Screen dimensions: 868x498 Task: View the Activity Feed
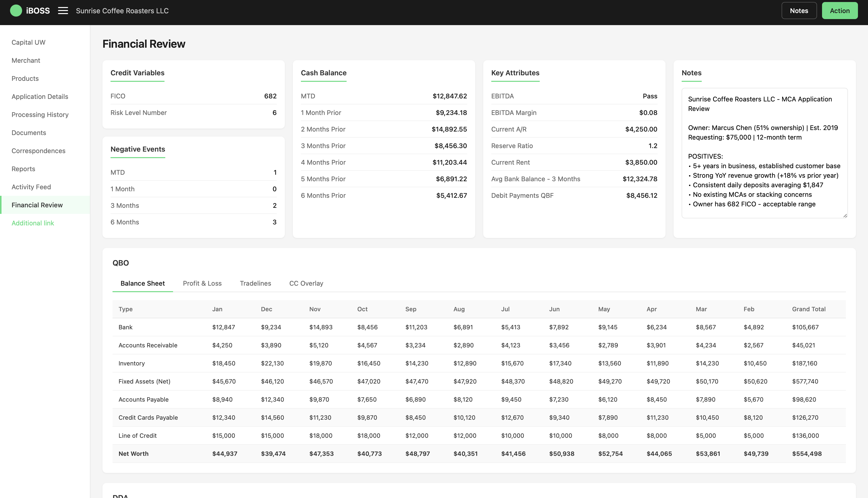[31, 187]
